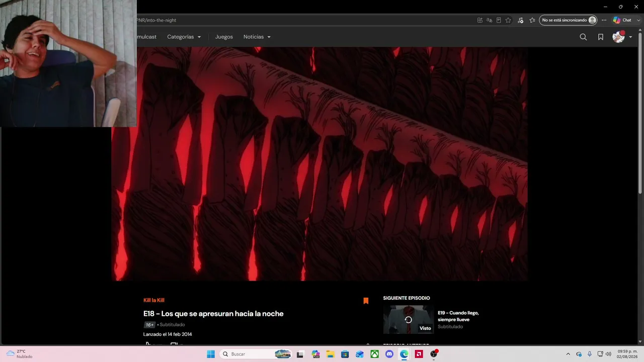
Task: Open the Windows Start menu
Action: 211,354
